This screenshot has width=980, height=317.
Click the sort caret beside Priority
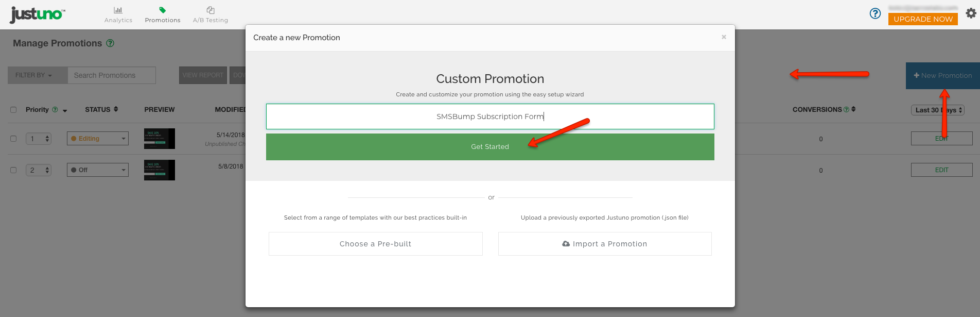click(x=65, y=111)
